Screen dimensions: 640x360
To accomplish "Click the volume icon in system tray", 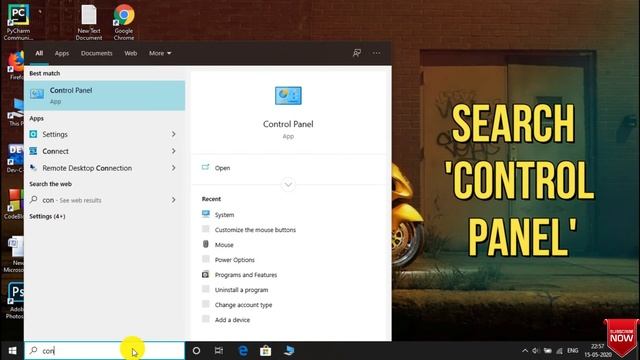I will click(x=536, y=351).
